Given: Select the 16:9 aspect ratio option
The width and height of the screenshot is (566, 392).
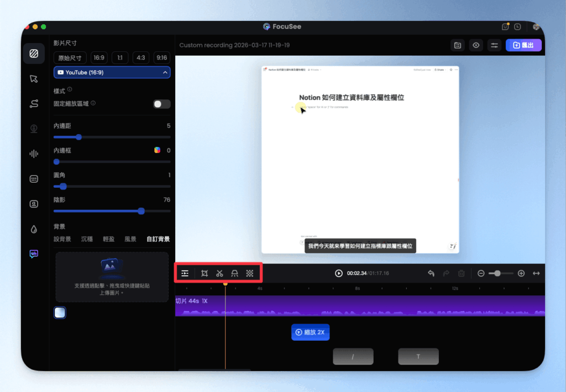Looking at the screenshot, I should pyautogui.click(x=99, y=58).
